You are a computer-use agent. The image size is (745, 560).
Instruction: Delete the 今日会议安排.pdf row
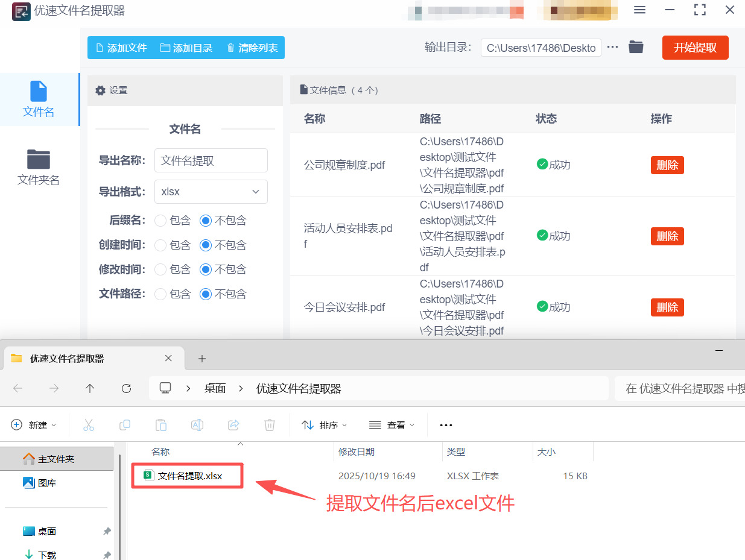[x=667, y=307]
